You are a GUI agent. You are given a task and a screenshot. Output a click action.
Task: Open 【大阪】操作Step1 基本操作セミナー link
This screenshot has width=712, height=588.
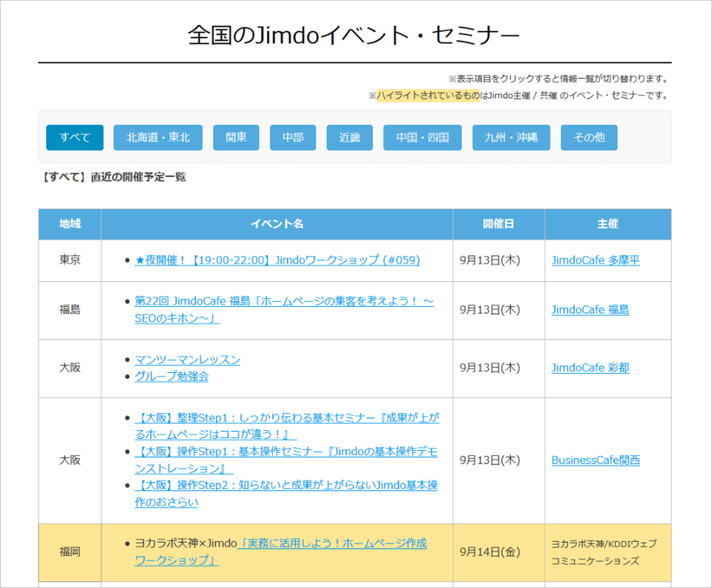coord(286,460)
